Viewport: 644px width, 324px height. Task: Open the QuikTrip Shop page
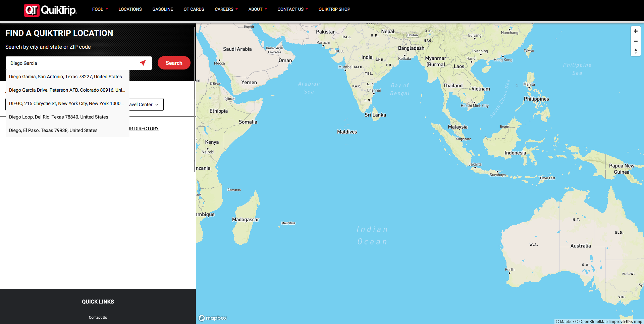pos(334,9)
